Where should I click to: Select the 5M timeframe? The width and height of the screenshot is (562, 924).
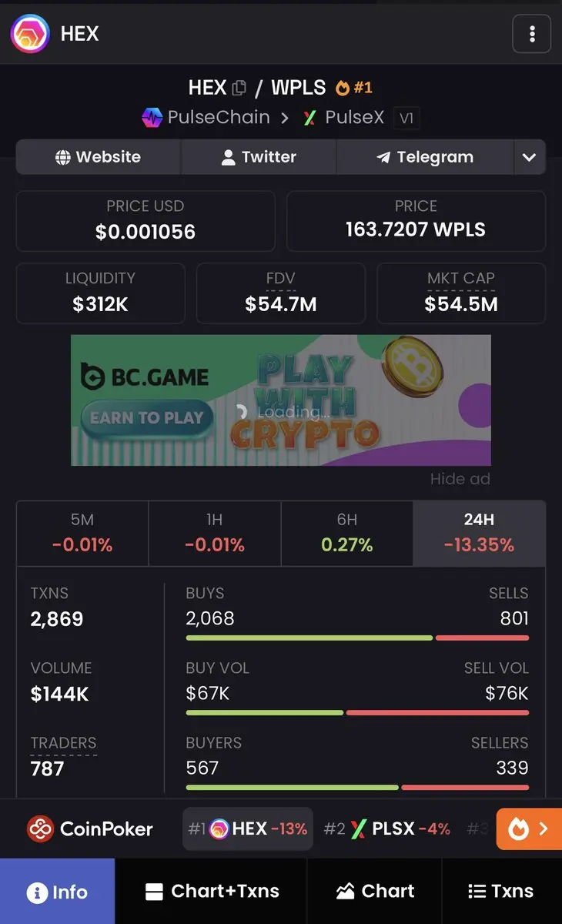[82, 534]
